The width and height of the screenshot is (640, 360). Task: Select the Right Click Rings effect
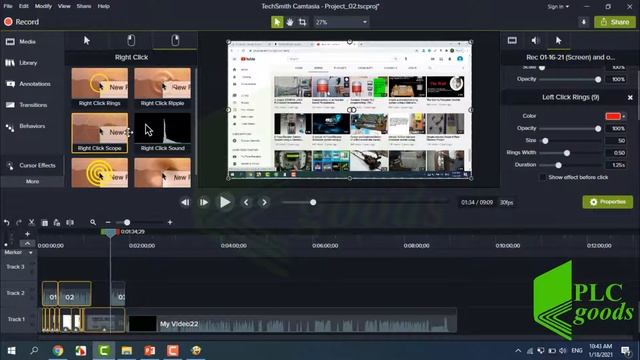(x=100, y=88)
